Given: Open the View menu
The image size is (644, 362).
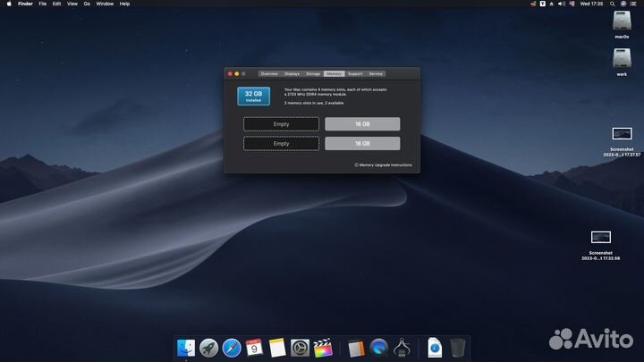Looking at the screenshot, I should point(72,4).
